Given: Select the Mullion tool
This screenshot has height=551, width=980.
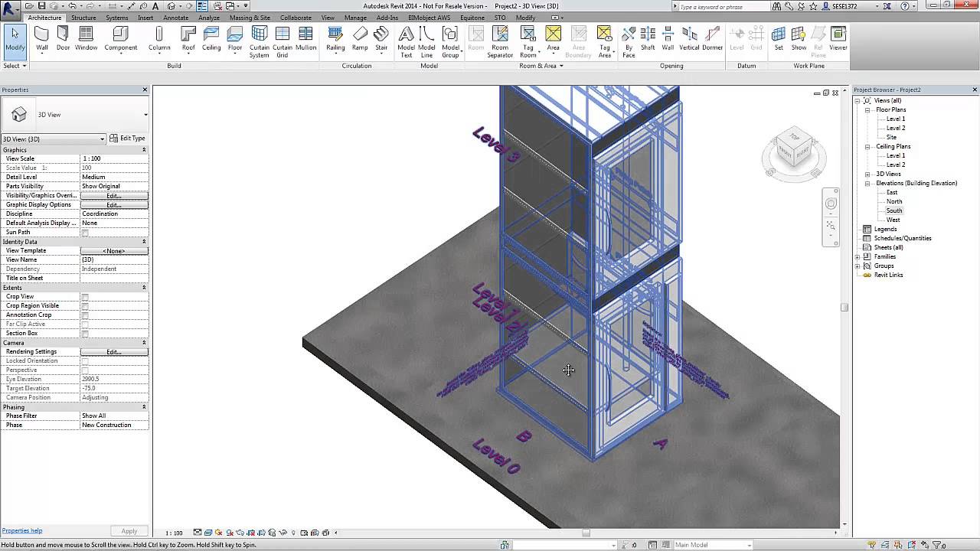Looking at the screenshot, I should (305, 38).
